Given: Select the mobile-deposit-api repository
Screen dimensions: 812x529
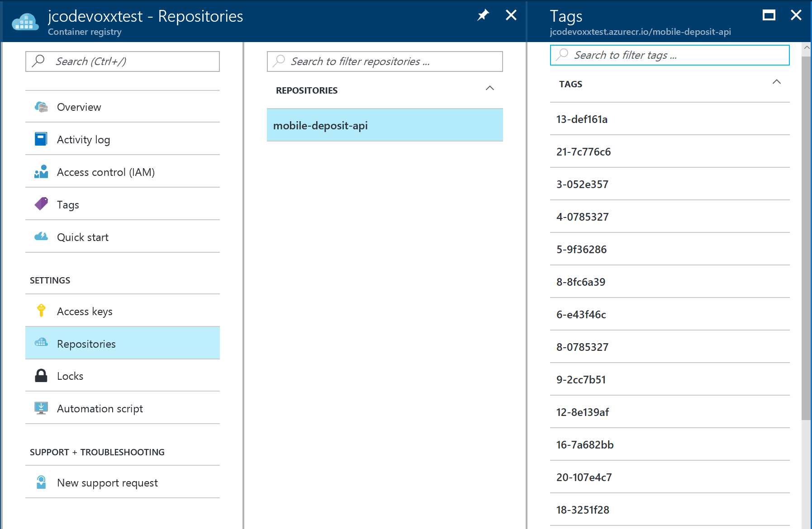Looking at the screenshot, I should pos(385,125).
